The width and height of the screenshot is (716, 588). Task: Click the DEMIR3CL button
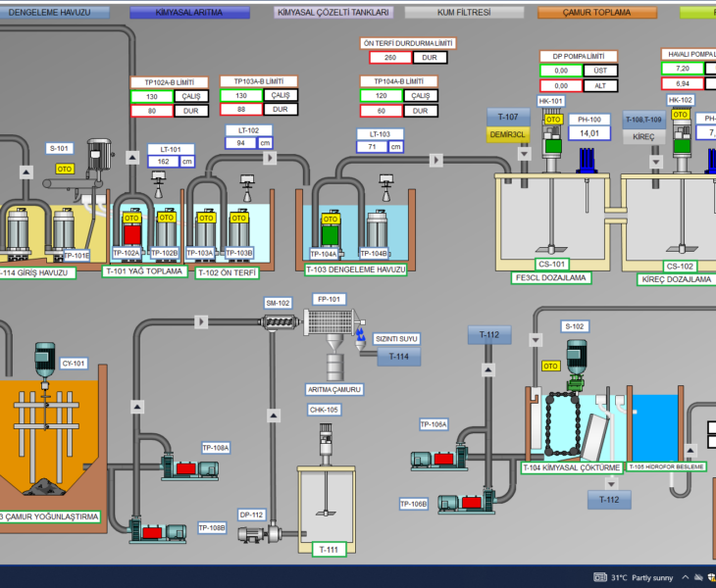click(508, 135)
